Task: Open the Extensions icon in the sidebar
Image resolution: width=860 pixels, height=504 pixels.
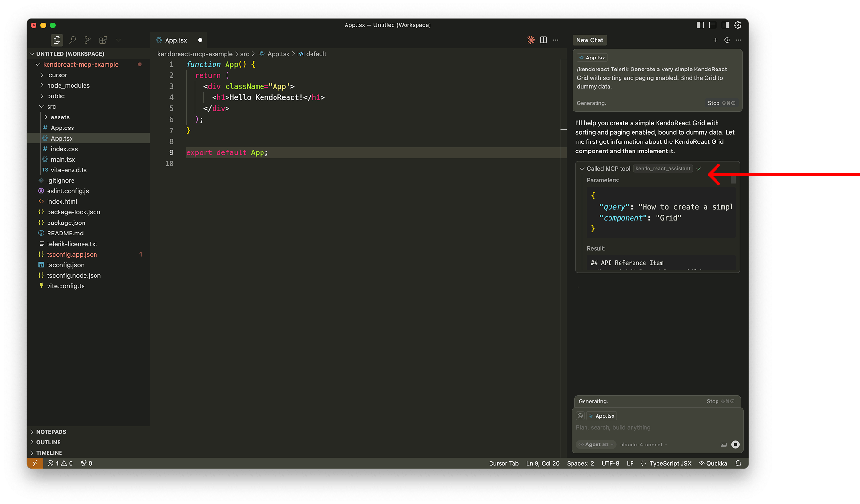Action: 103,40
